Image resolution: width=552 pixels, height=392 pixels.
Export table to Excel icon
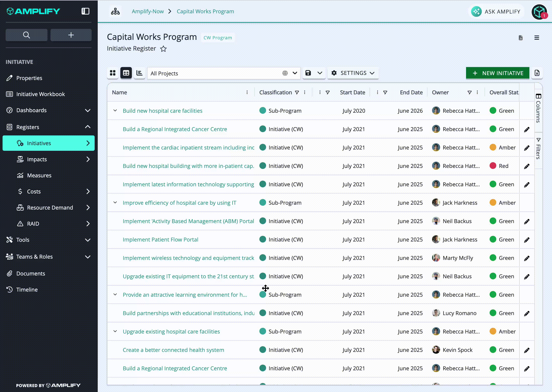pyautogui.click(x=537, y=73)
